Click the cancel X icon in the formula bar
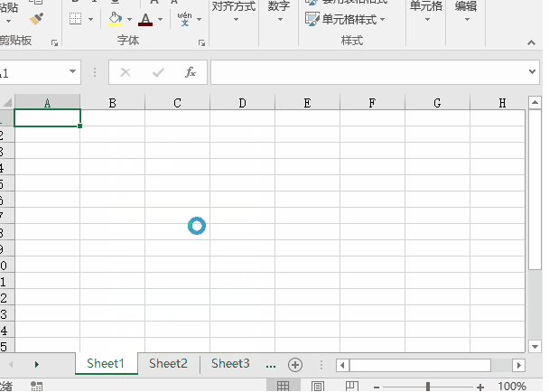This screenshot has height=392, width=549. (126, 72)
